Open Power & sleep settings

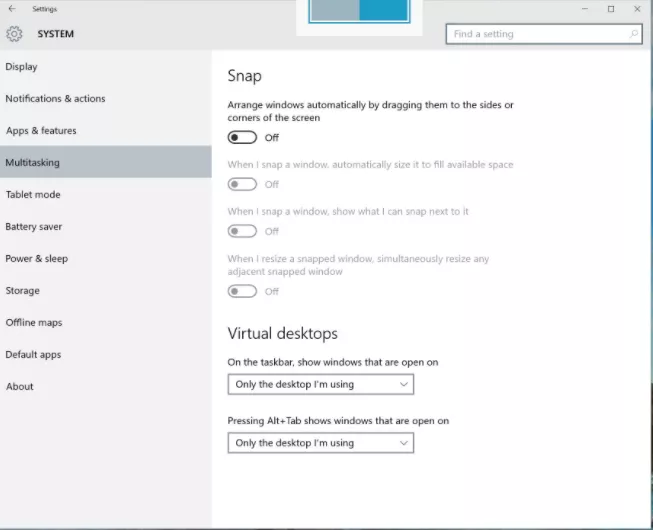[x=106, y=259]
